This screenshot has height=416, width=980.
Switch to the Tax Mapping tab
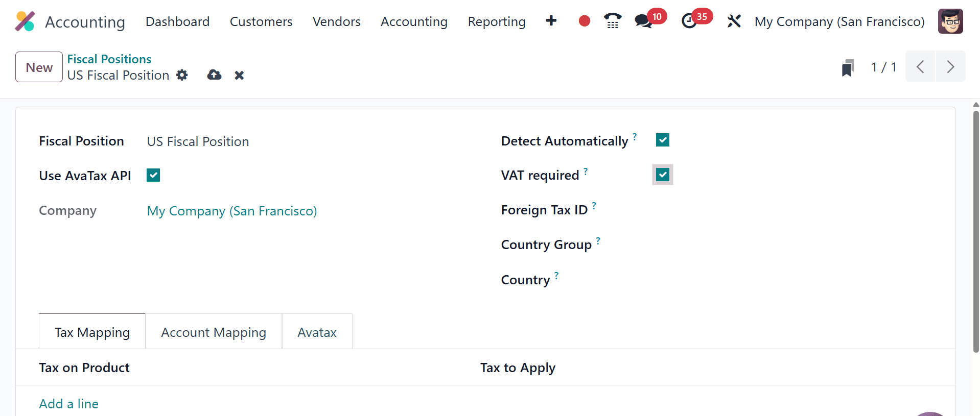[x=92, y=332]
